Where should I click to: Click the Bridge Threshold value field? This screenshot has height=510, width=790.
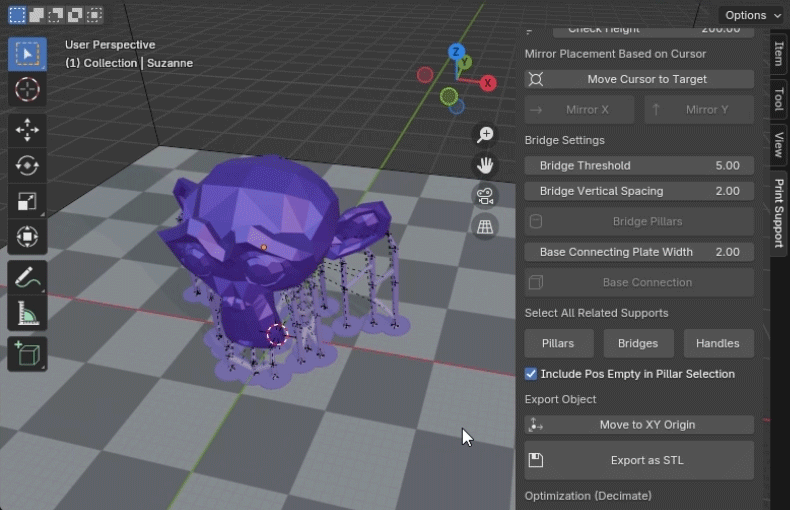(x=639, y=165)
